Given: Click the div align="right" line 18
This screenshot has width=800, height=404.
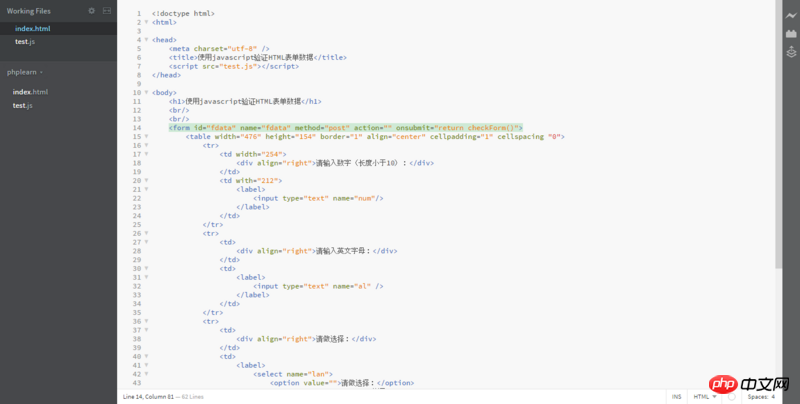Looking at the screenshot, I should [x=335, y=163].
